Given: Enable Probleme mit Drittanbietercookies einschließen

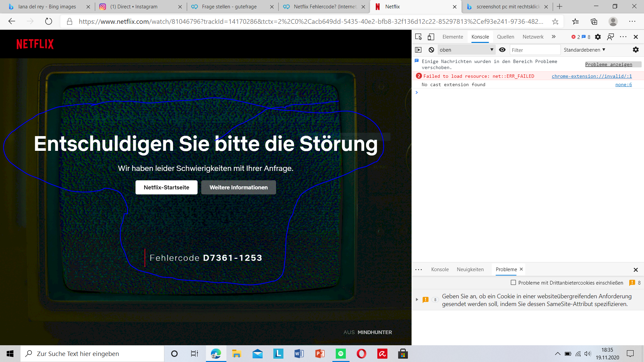Looking at the screenshot, I should [x=513, y=283].
